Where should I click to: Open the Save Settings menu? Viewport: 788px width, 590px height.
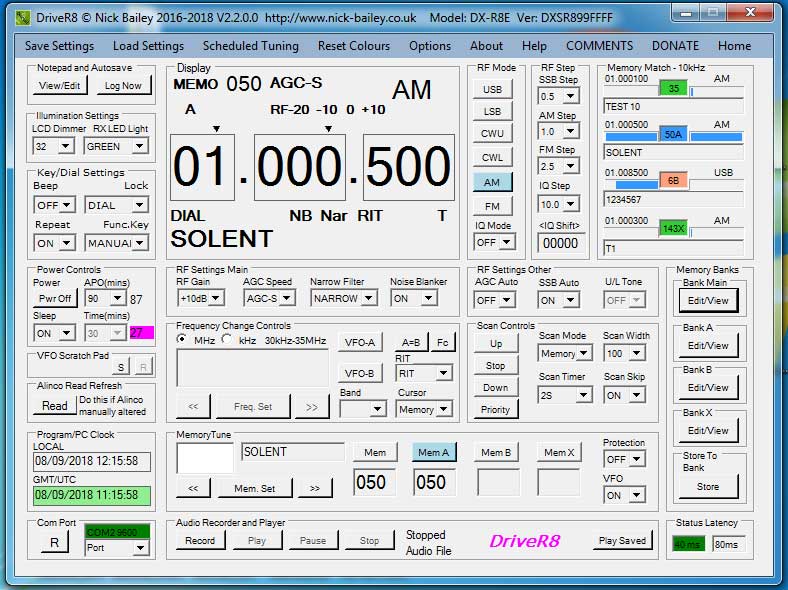pyautogui.click(x=59, y=46)
